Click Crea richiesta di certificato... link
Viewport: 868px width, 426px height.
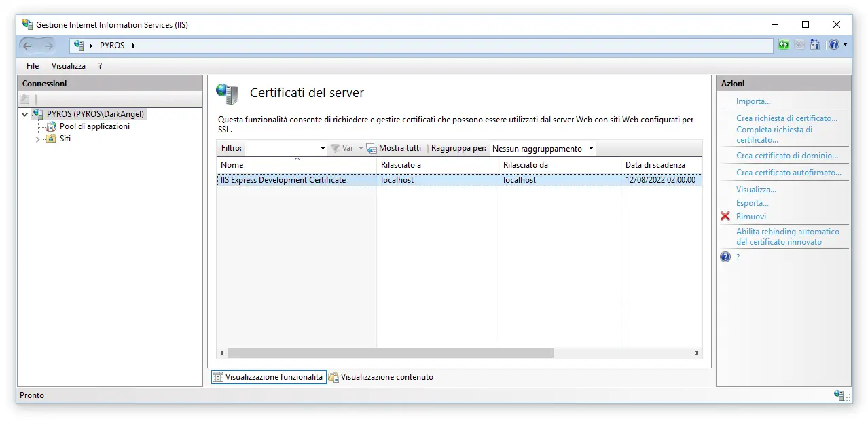click(x=786, y=118)
